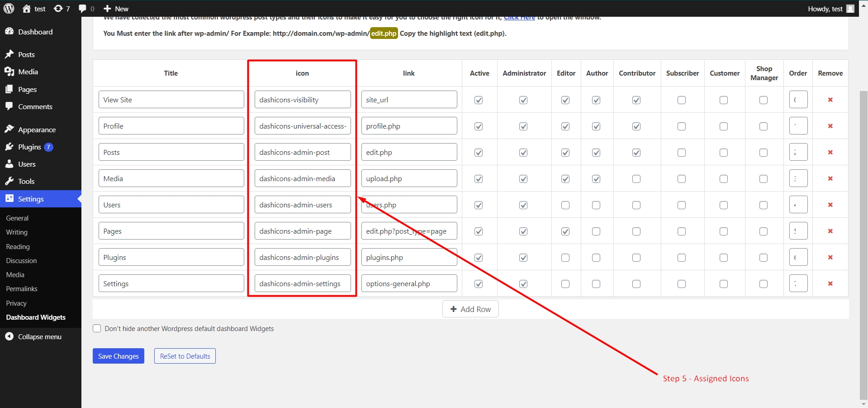Click the Appearance paintbrush icon in sidebar
This screenshot has height=408, width=868.
tap(9, 129)
